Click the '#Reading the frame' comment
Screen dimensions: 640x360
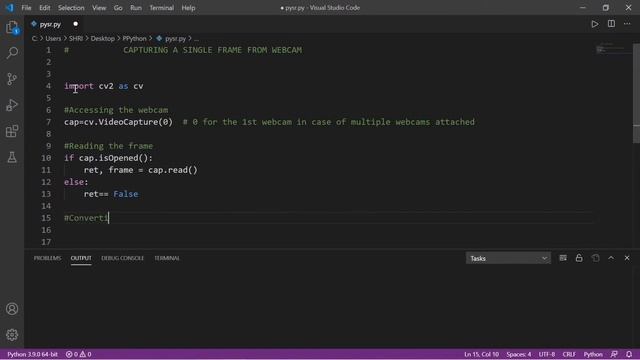tap(109, 146)
